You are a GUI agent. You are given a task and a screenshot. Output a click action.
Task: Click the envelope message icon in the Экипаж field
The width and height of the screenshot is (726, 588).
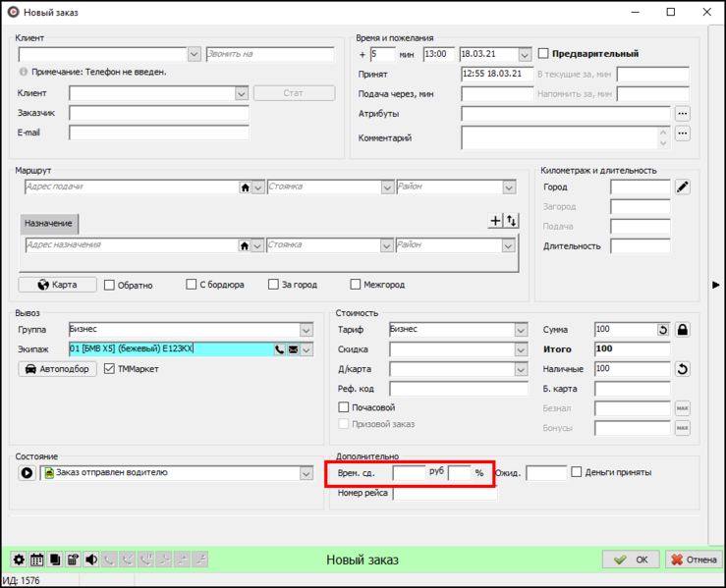pyautogui.click(x=293, y=349)
